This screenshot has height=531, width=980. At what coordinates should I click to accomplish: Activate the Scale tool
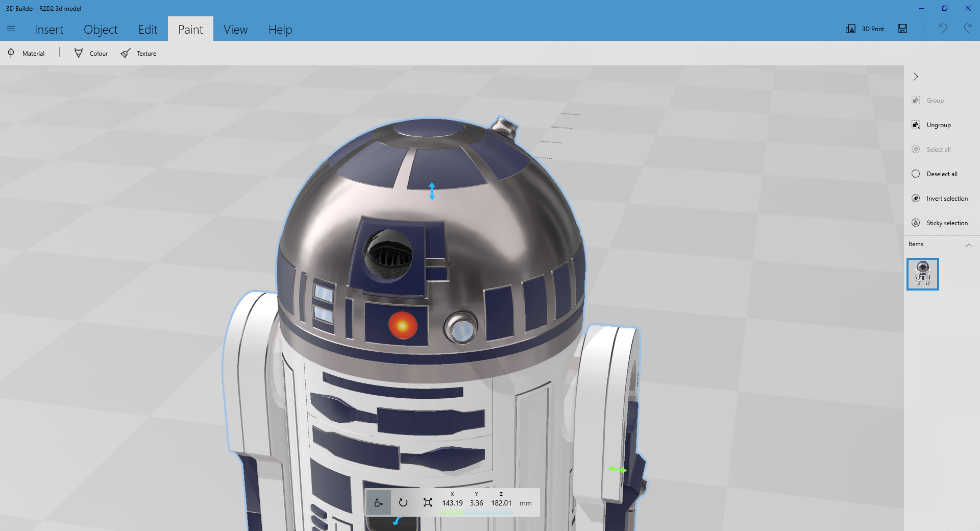[x=428, y=502]
